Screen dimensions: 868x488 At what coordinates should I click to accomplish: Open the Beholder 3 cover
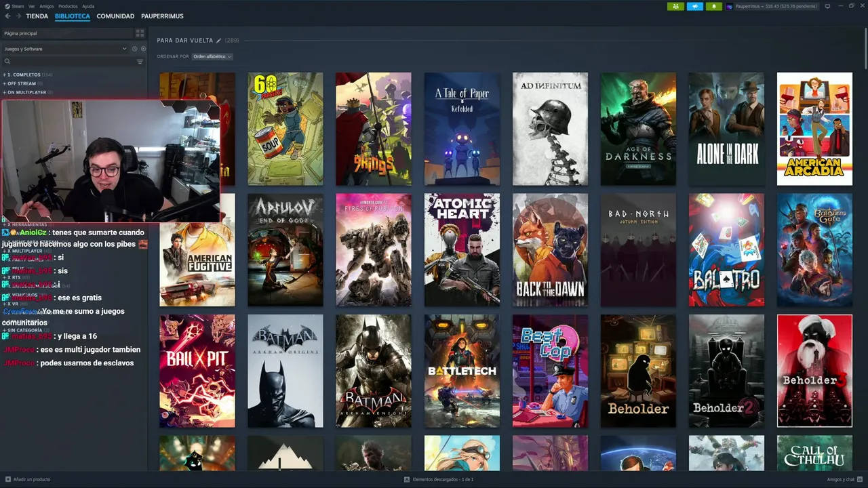point(814,371)
